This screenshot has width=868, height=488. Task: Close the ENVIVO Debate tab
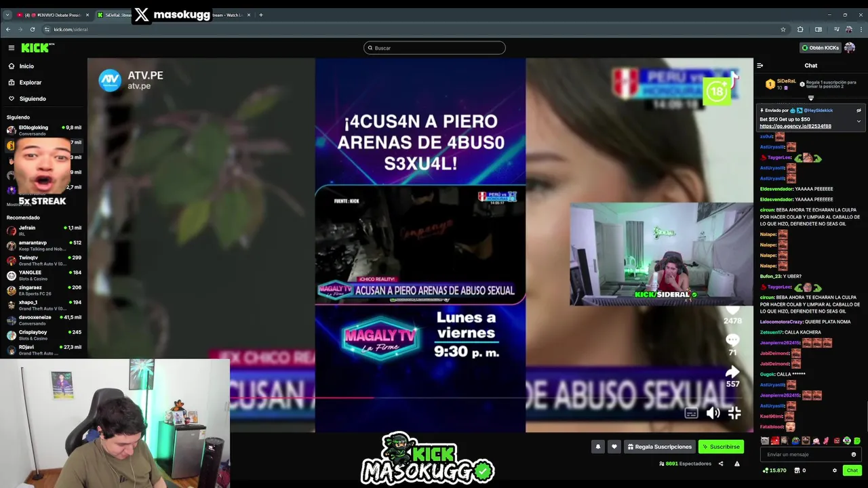coord(87,15)
